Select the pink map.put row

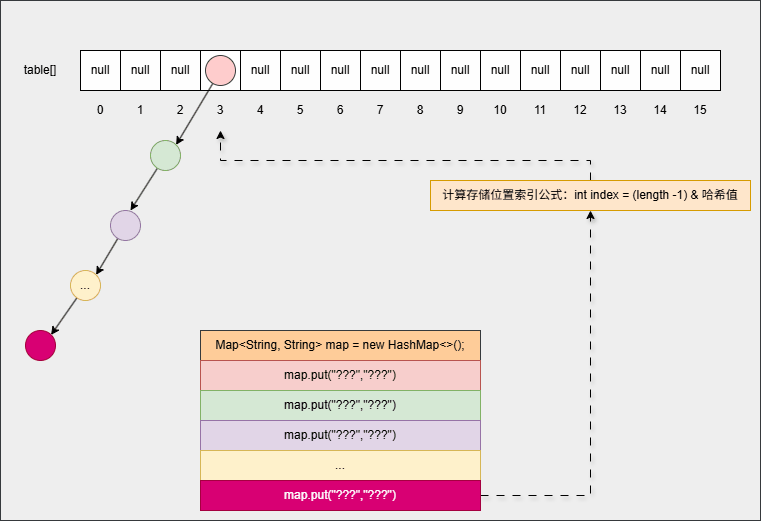(x=340, y=375)
